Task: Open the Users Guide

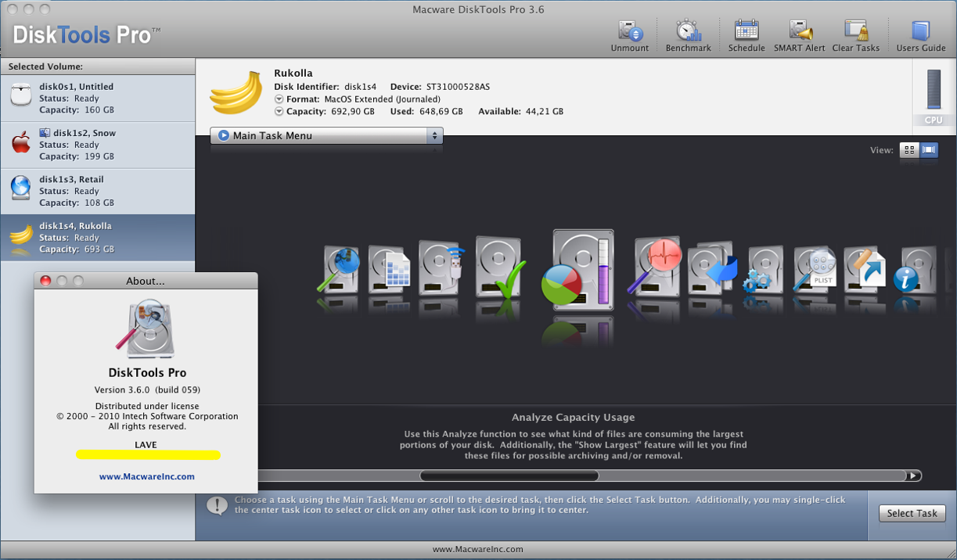Action: [921, 31]
